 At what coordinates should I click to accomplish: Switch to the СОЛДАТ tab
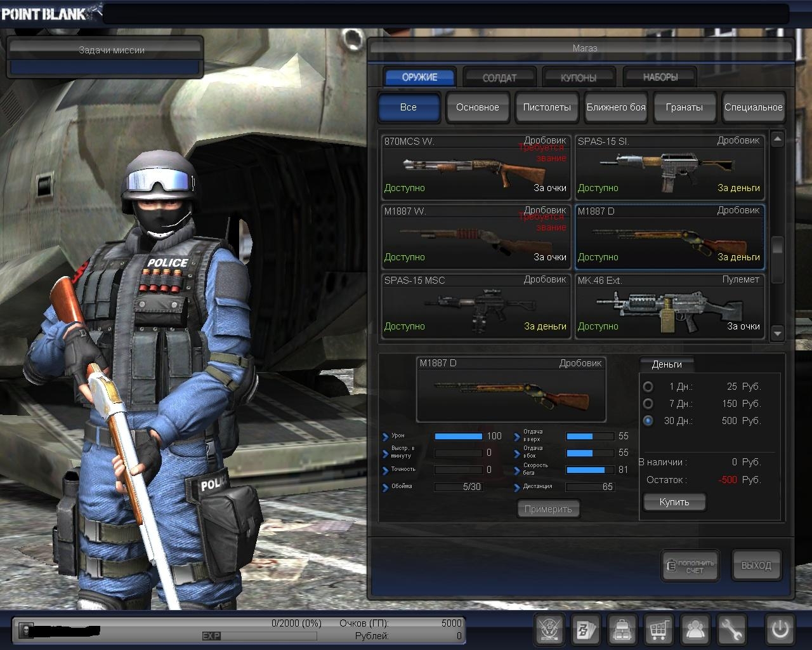499,77
